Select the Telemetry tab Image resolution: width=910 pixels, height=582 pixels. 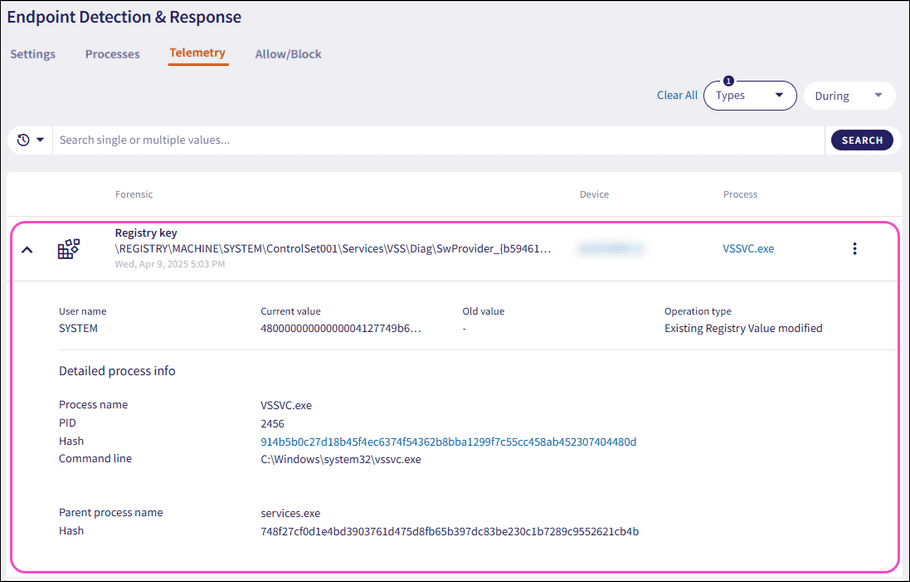198,54
